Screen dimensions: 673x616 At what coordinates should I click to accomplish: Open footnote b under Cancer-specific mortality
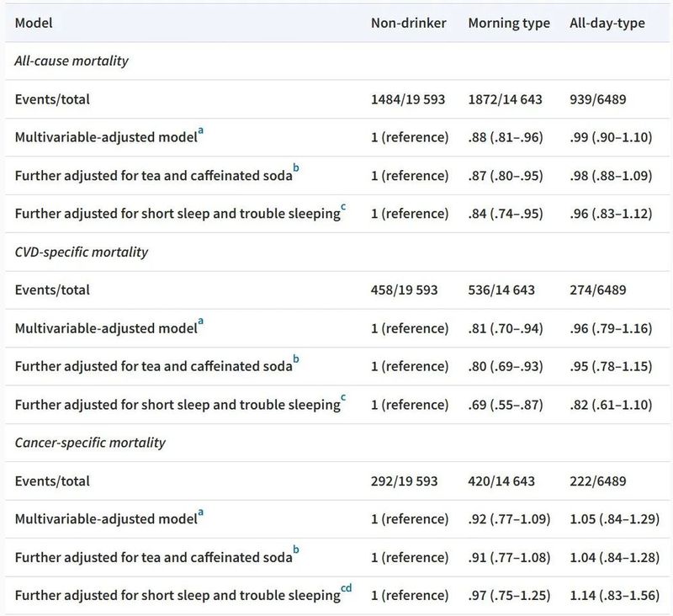tap(296, 551)
